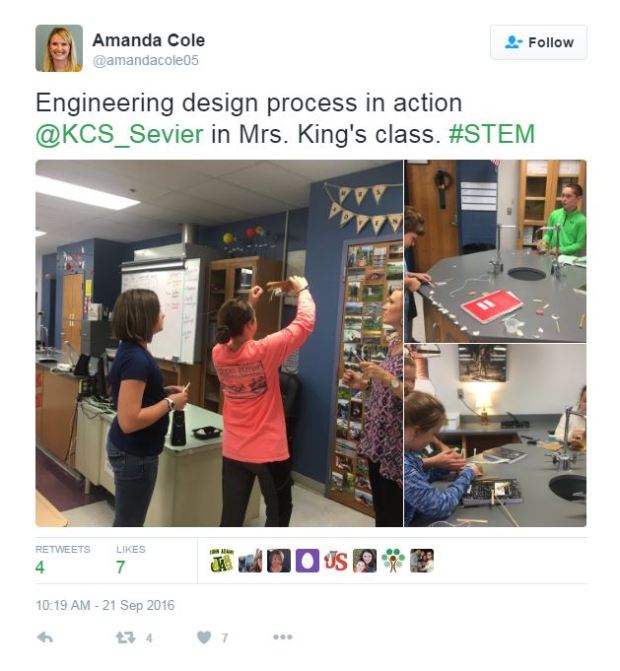The height and width of the screenshot is (671, 620).
Task: Open the #STEM hashtag link
Action: tap(492, 134)
